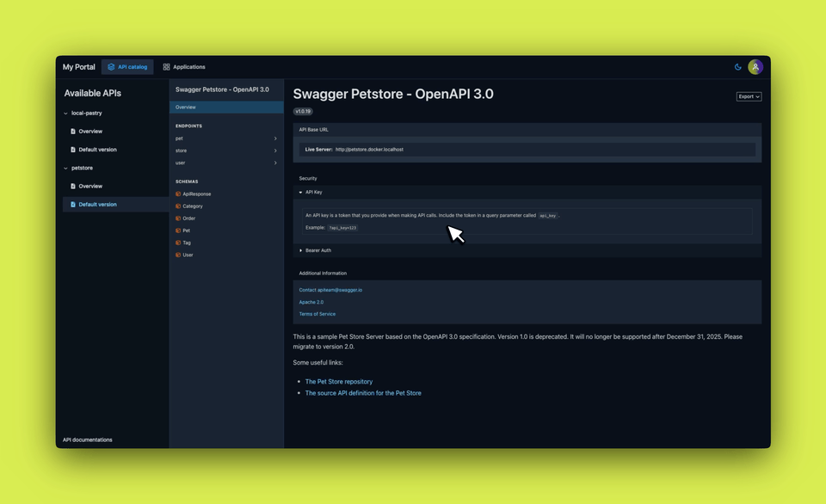
Task: Click the Category schema icon
Action: point(178,206)
